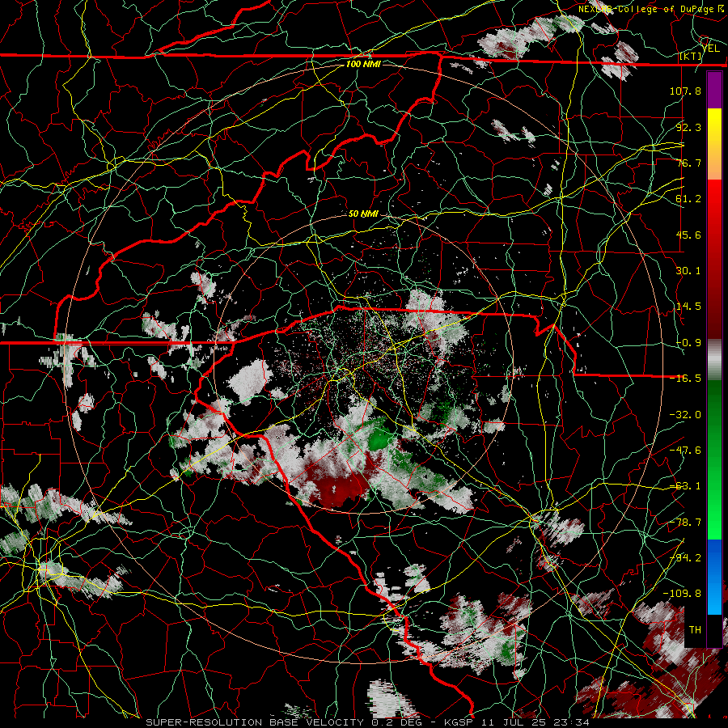Pick the blue segment of velocity color bar
Image resolution: width=728 pixels, height=728 pixels.
pos(714,576)
